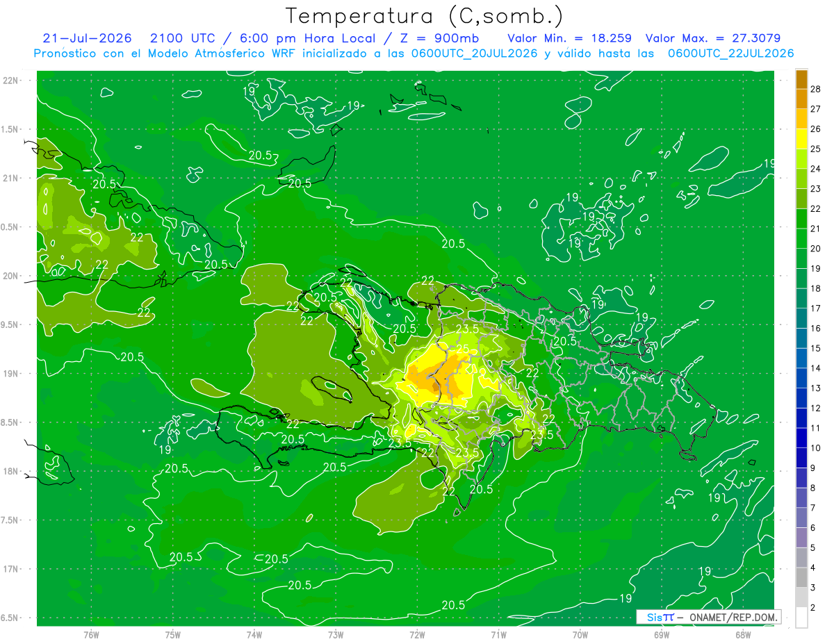Click the title "Temperatura (C,somb.)"
The width and height of the screenshot is (834, 644).
425,16
